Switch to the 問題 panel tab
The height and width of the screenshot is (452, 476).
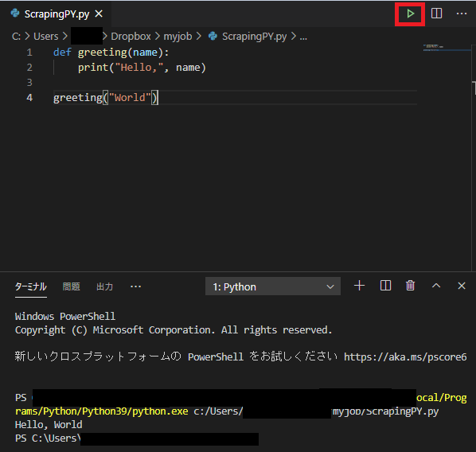[72, 286]
